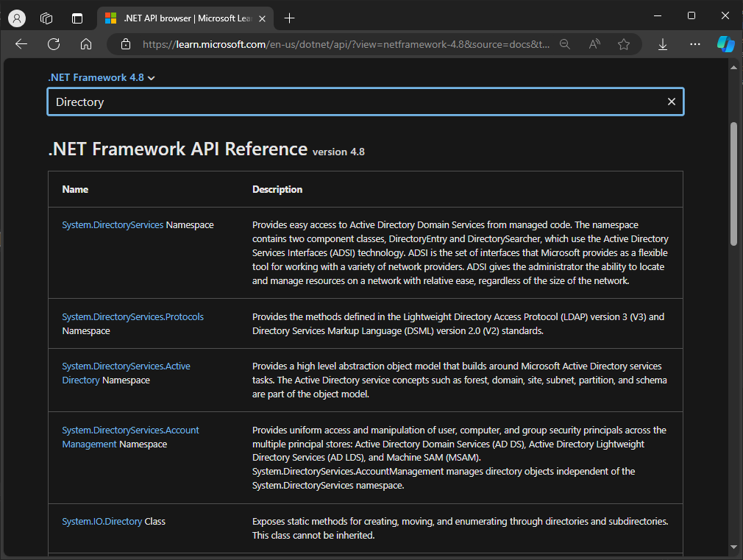Screen dimensions: 743x560
Task: Maximize the browser window
Action: click(x=692, y=15)
